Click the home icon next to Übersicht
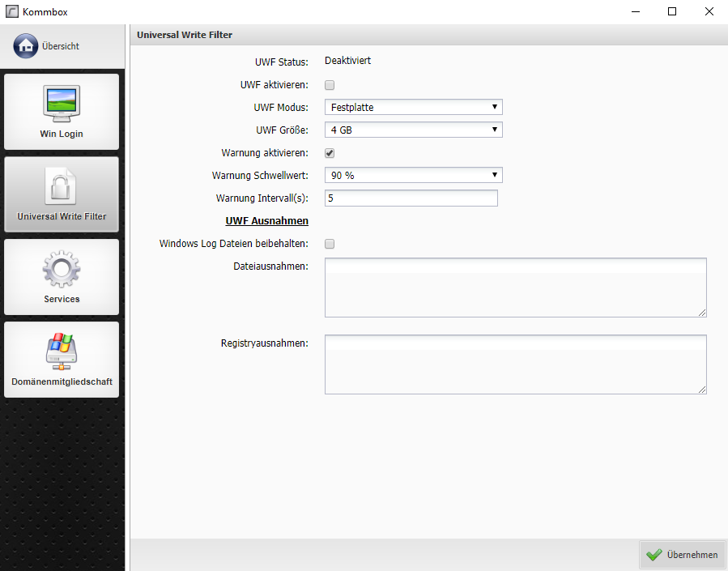This screenshot has width=728, height=571. [x=26, y=46]
